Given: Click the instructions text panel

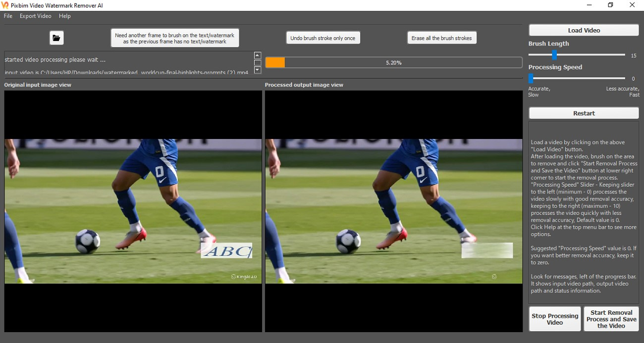Looking at the screenshot, I should point(584,213).
